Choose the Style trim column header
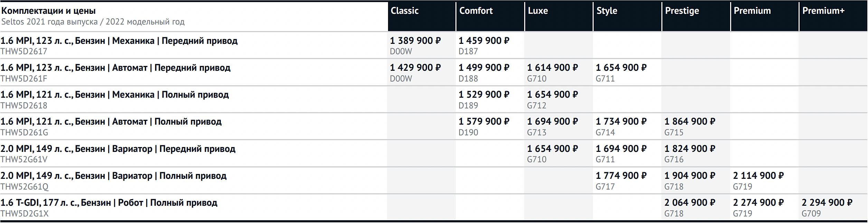This screenshot has width=868, height=223. click(x=607, y=11)
